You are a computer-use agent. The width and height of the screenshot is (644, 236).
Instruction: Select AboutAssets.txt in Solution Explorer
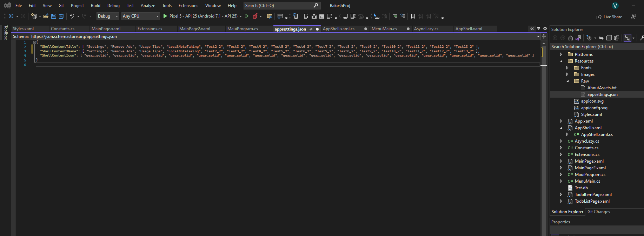click(x=602, y=88)
